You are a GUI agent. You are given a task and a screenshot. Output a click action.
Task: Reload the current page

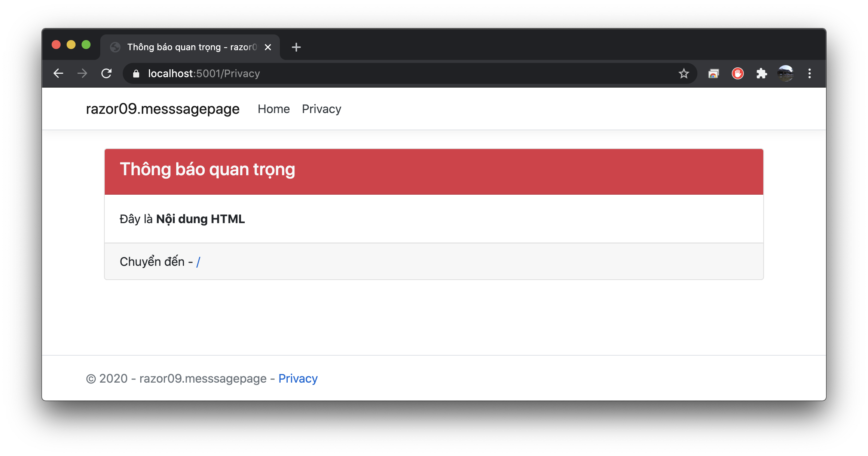(107, 73)
